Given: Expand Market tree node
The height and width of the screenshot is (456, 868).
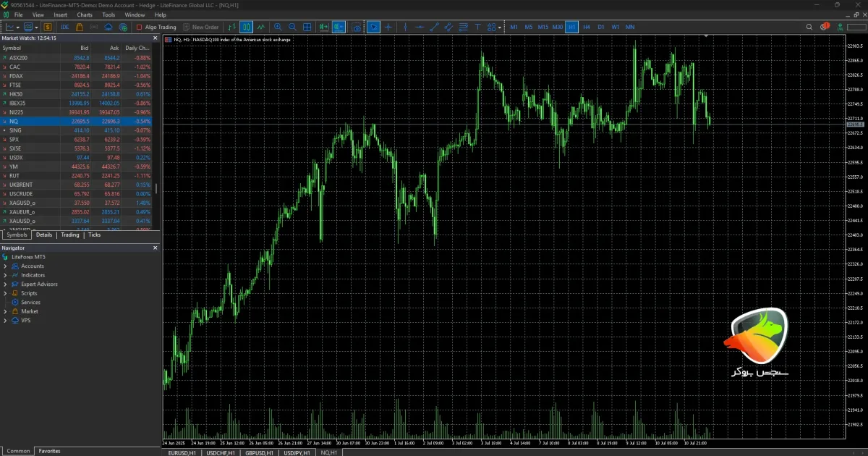Looking at the screenshot, I should (5, 311).
